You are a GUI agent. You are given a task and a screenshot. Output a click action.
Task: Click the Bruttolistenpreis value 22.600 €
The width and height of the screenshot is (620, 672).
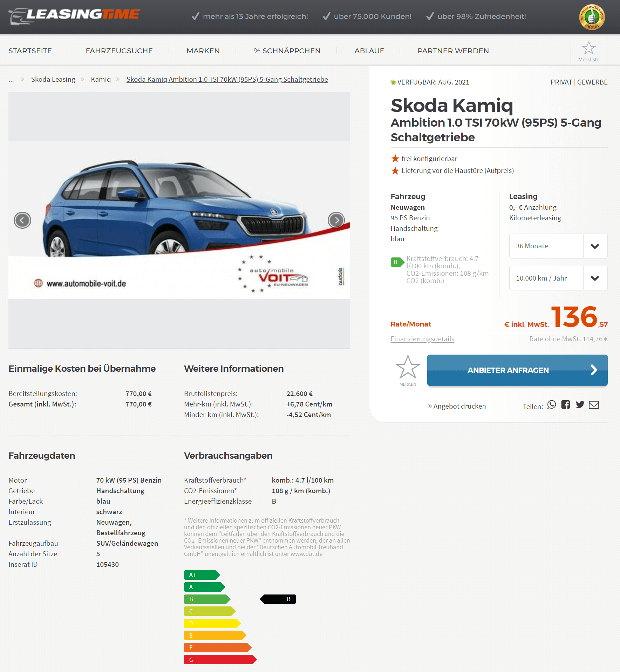pos(300,394)
